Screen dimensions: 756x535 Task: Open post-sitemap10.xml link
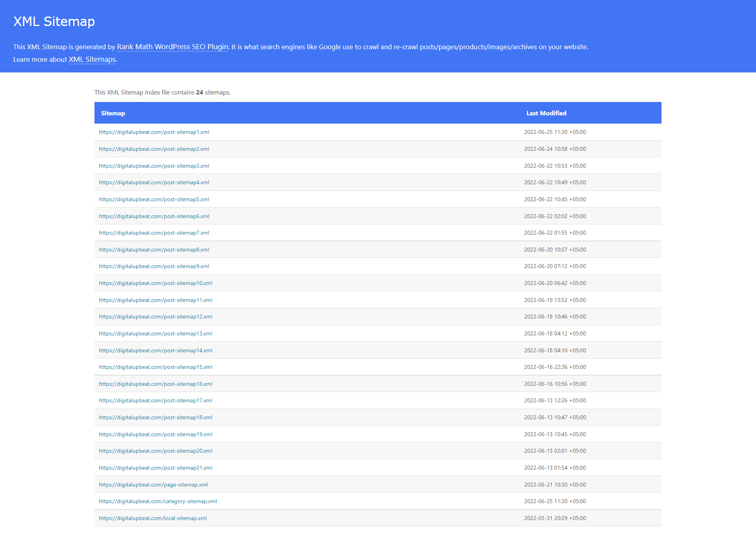coord(156,283)
